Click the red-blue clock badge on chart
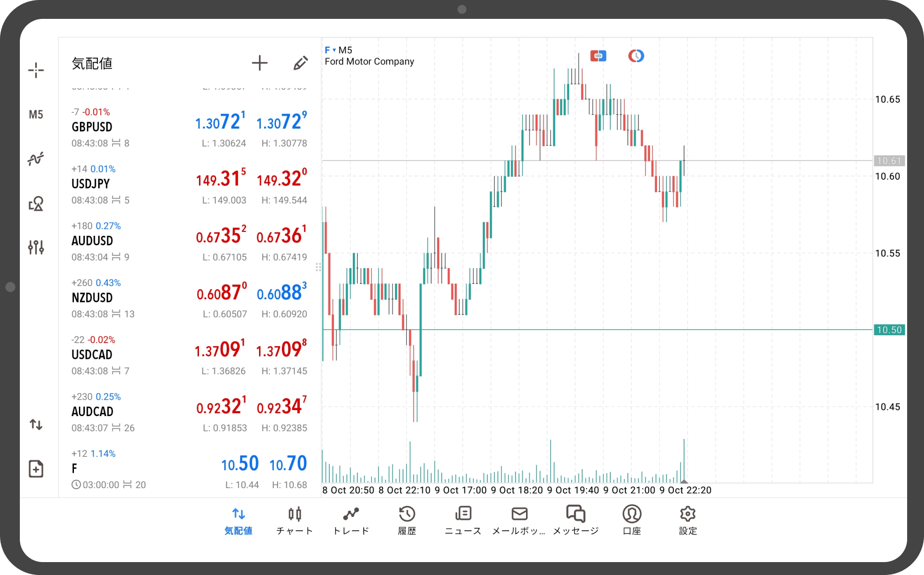This screenshot has height=575, width=924. coord(636,56)
